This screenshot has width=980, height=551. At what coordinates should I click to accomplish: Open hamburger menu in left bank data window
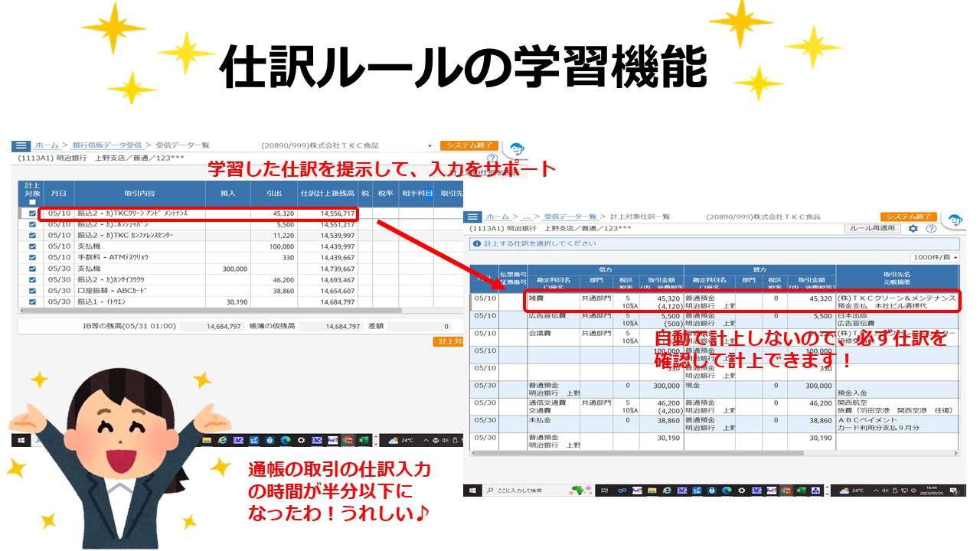(21, 145)
